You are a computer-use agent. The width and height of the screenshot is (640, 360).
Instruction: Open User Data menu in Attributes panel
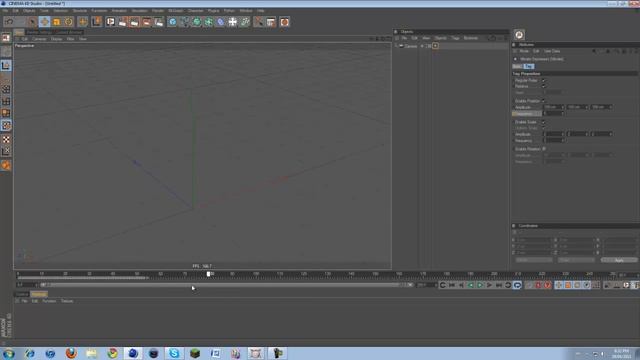click(x=552, y=51)
